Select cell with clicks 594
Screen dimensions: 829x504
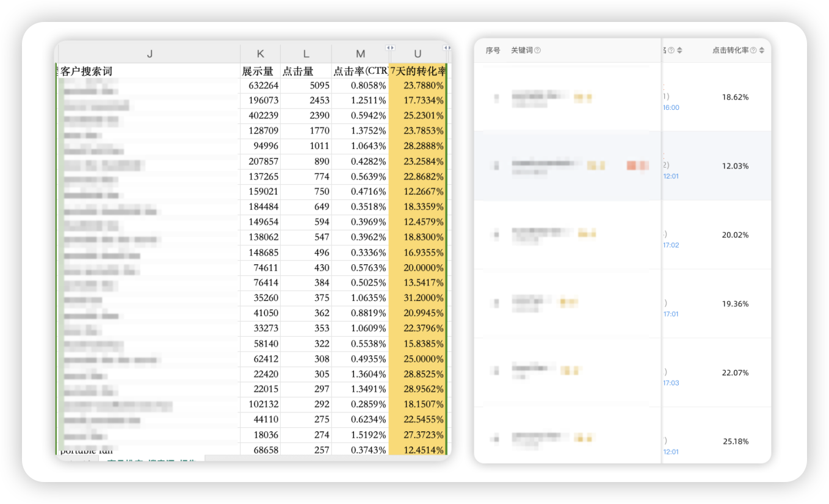pyautogui.click(x=306, y=222)
